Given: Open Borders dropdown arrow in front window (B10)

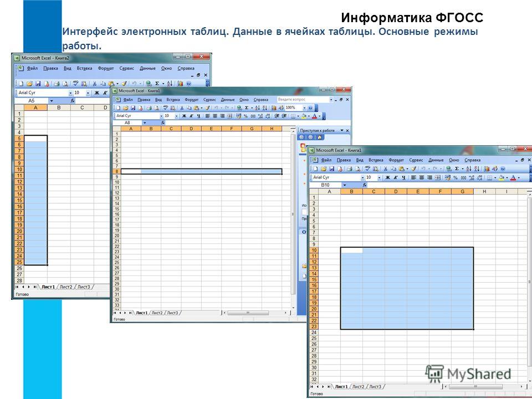Looking at the screenshot, I should pos(495,177).
